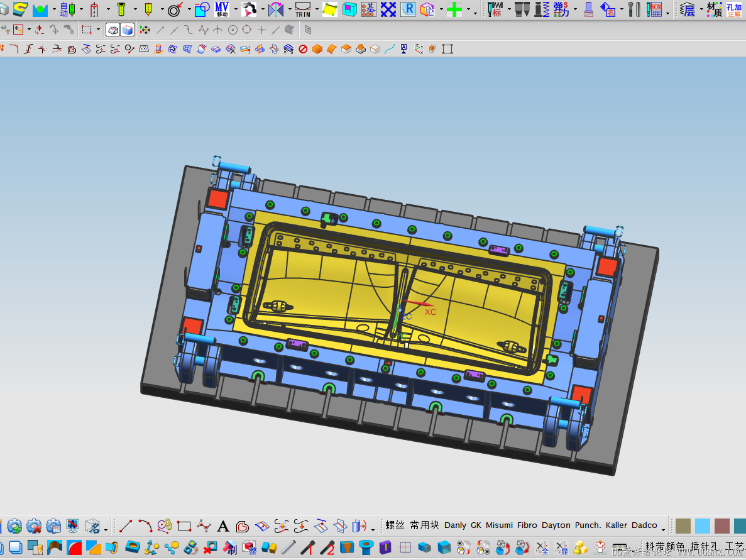746x560 pixels.
Task: Click the Dadco parts button
Action: pyautogui.click(x=644, y=525)
